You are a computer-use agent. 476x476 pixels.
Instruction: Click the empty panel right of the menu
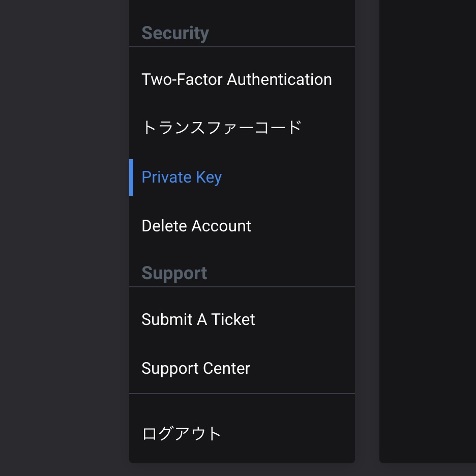[x=427, y=231]
